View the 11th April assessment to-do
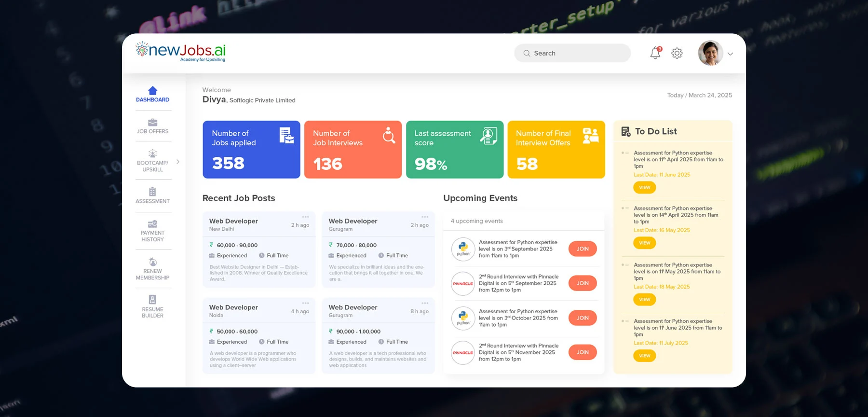Screen dimensions: 868x417 (x=644, y=187)
